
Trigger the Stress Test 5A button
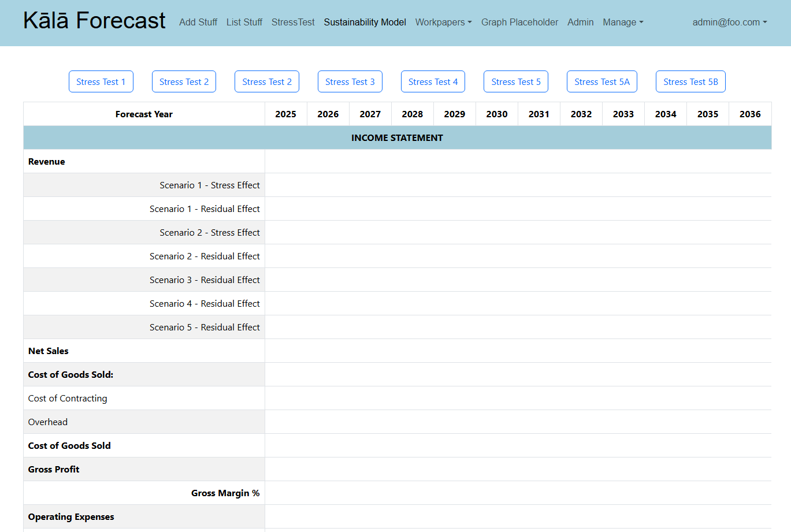[x=601, y=81]
